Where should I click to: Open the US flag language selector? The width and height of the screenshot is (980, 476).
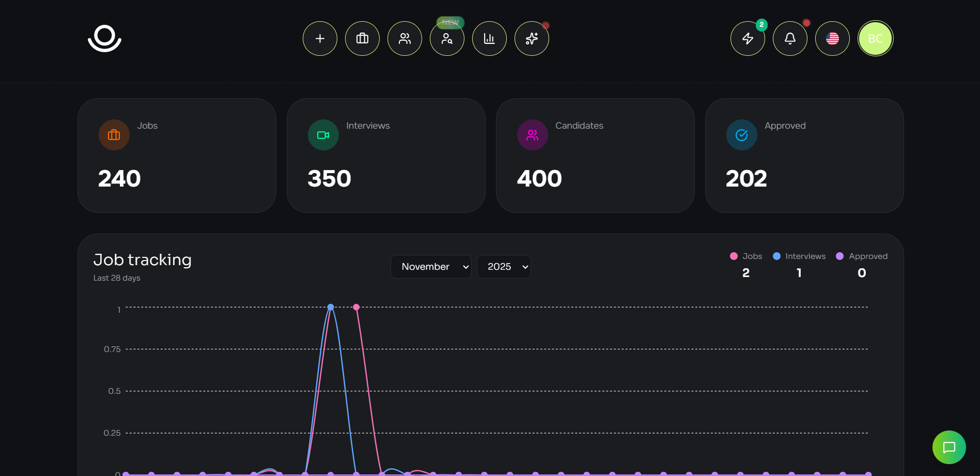click(832, 38)
